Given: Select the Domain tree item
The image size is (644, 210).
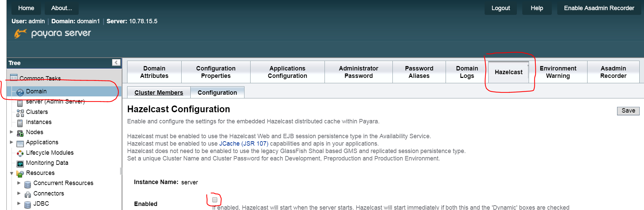Looking at the screenshot, I should (36, 91).
